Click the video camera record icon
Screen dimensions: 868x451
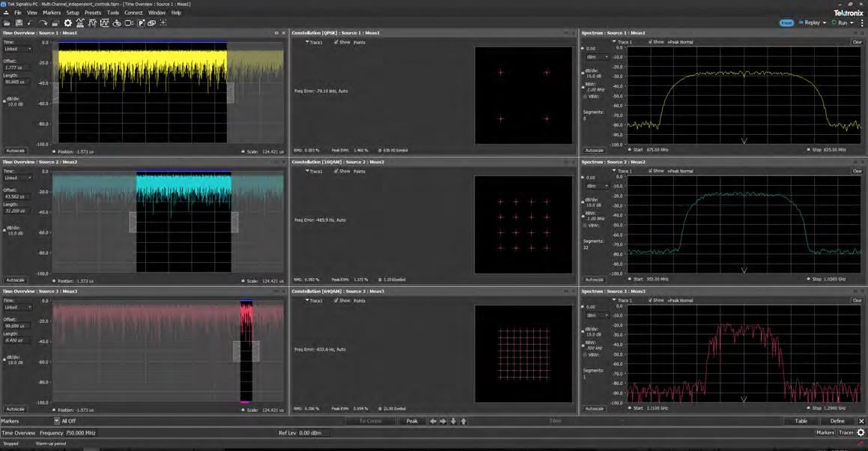pos(129,23)
